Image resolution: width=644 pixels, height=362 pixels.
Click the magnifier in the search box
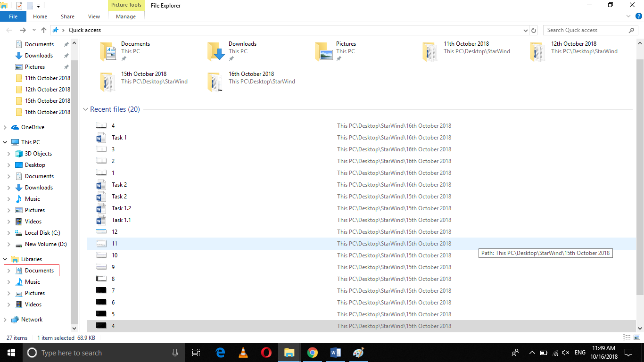pyautogui.click(x=632, y=30)
